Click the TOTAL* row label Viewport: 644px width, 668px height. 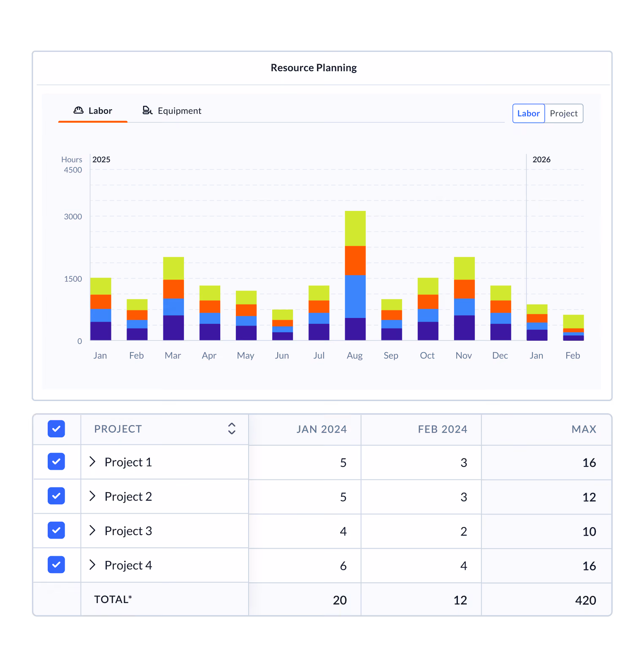point(113,599)
